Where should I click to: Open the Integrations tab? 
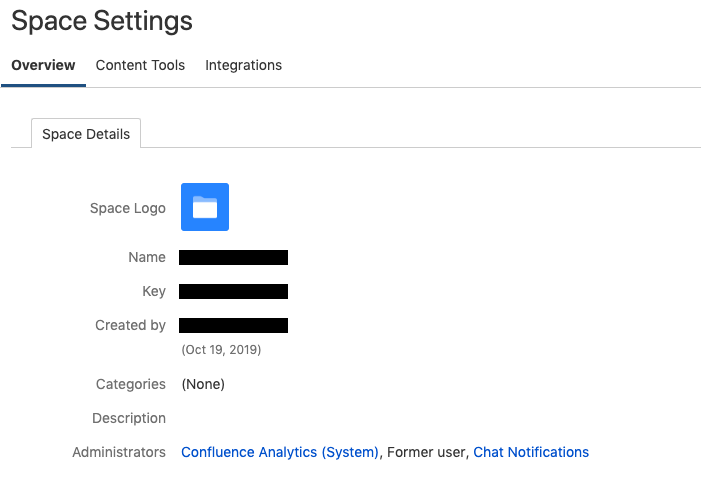[x=244, y=65]
